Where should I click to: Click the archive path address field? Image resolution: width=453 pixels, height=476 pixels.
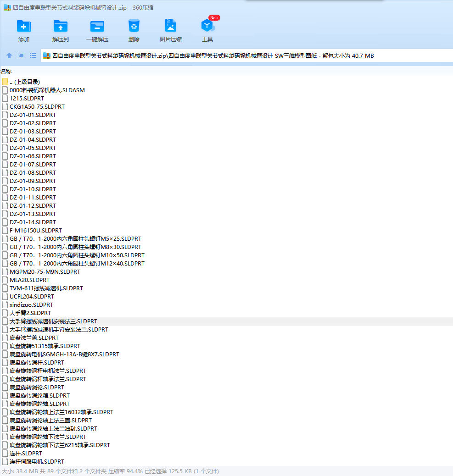click(x=246, y=56)
